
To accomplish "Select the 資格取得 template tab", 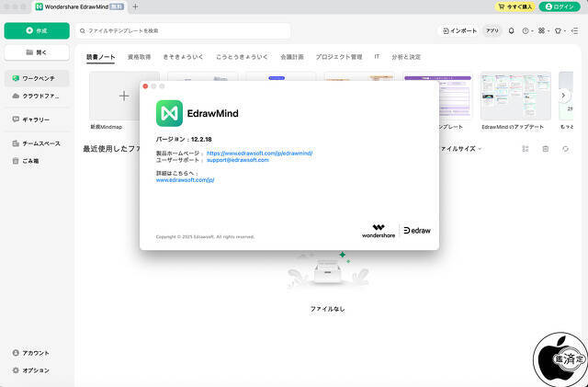I will click(x=140, y=57).
